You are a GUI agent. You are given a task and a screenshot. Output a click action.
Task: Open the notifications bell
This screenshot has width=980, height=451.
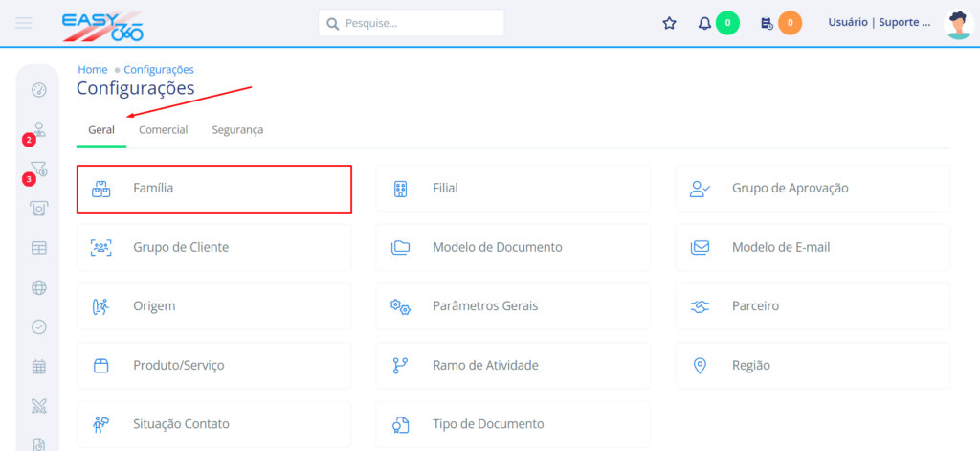(x=704, y=24)
